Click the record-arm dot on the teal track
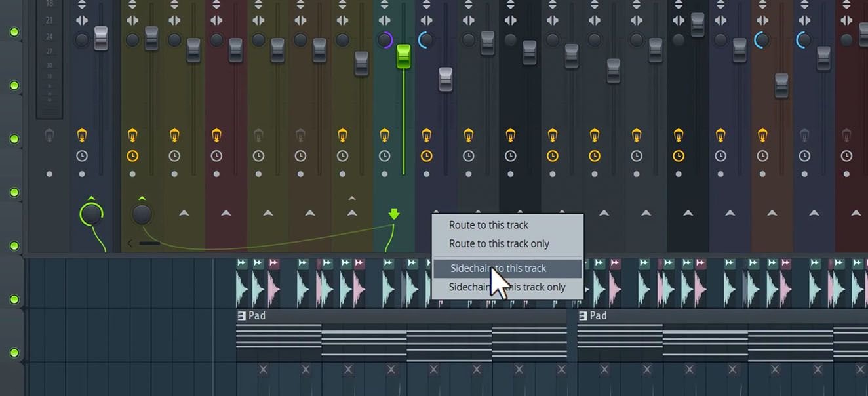Image resolution: width=868 pixels, height=396 pixels. (385, 174)
